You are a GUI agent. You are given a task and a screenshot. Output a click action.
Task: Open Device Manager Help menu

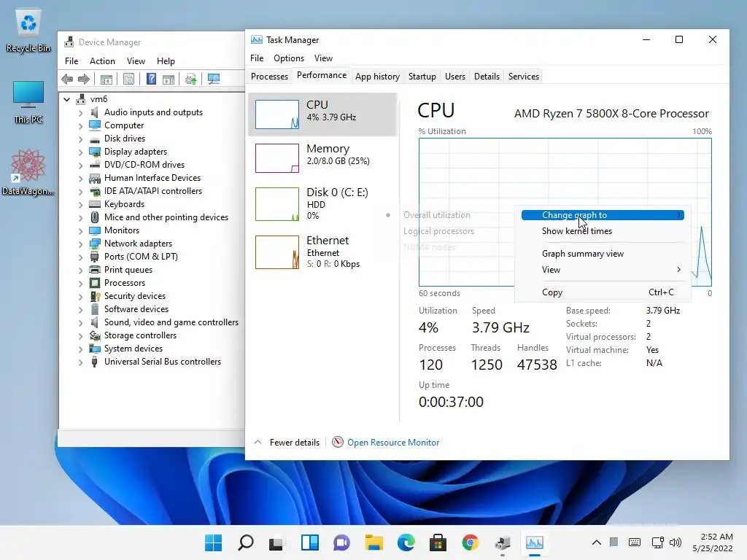(166, 61)
